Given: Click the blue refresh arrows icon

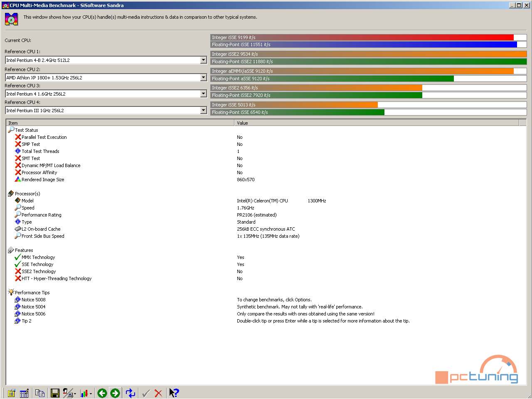Looking at the screenshot, I should (131, 393).
